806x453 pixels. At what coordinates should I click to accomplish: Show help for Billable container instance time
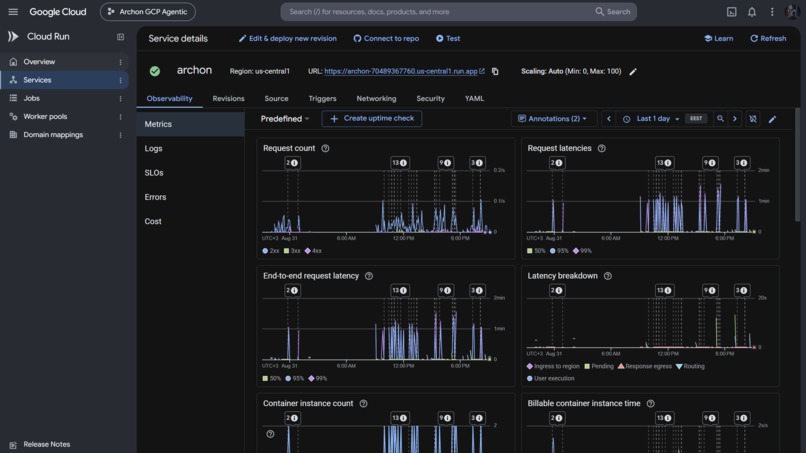click(650, 404)
